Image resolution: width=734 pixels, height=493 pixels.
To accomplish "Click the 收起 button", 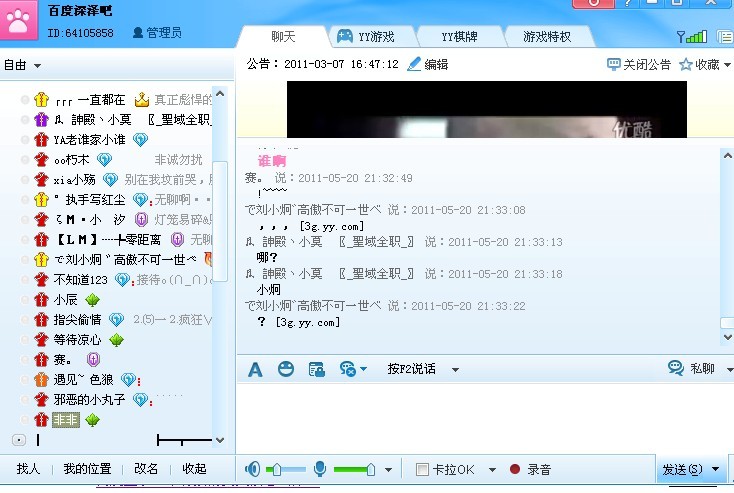I will tap(194, 469).
